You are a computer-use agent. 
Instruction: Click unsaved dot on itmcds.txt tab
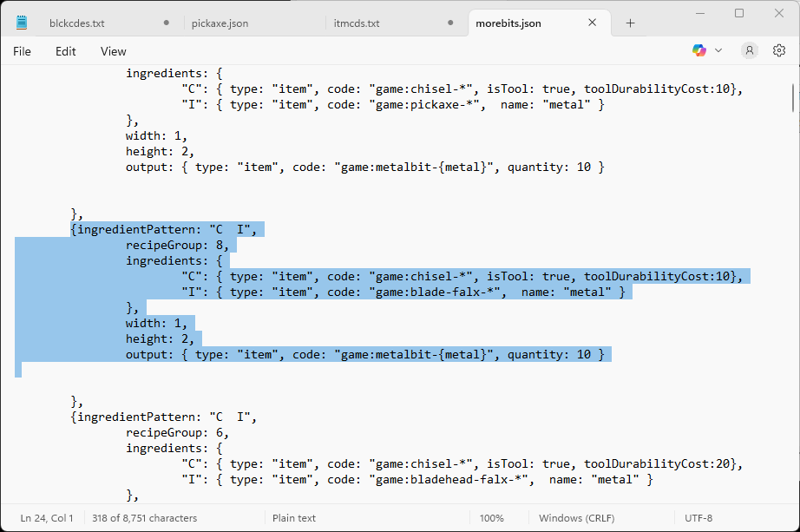[450, 23]
